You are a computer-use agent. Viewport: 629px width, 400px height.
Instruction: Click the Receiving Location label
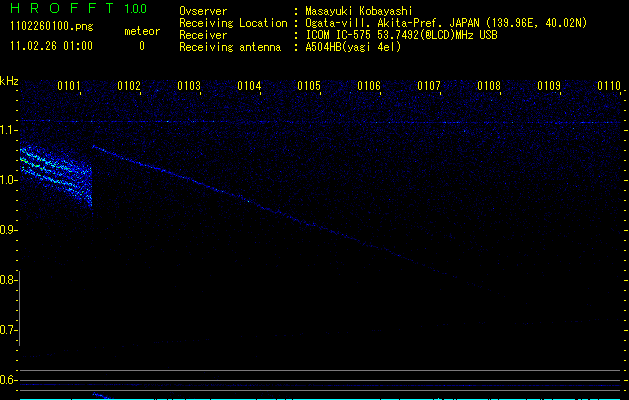click(x=233, y=23)
